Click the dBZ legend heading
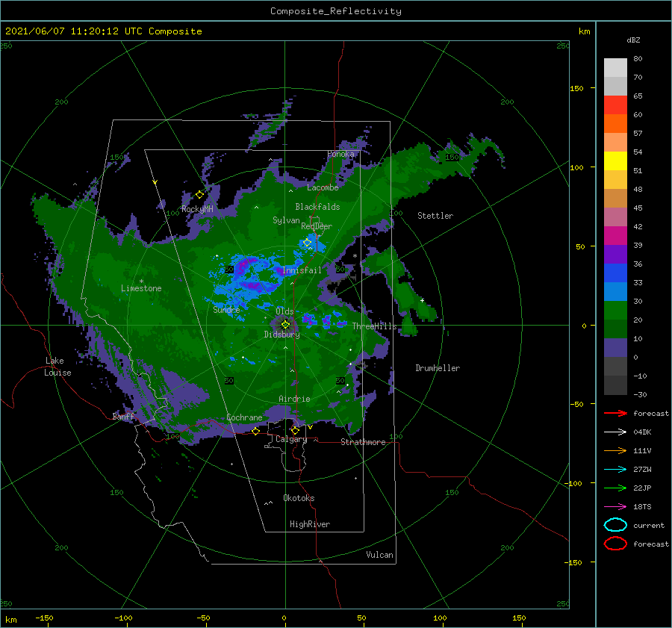This screenshot has width=672, height=628. point(633,40)
